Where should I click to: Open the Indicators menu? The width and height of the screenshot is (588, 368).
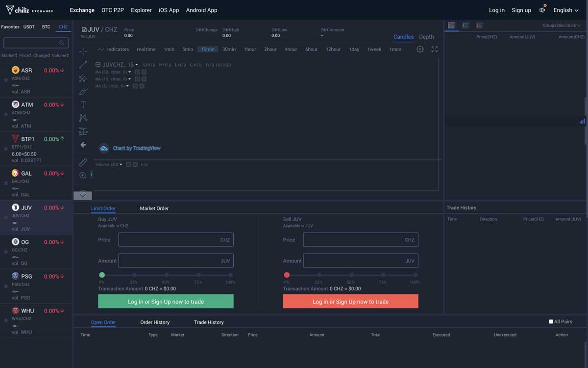(113, 50)
